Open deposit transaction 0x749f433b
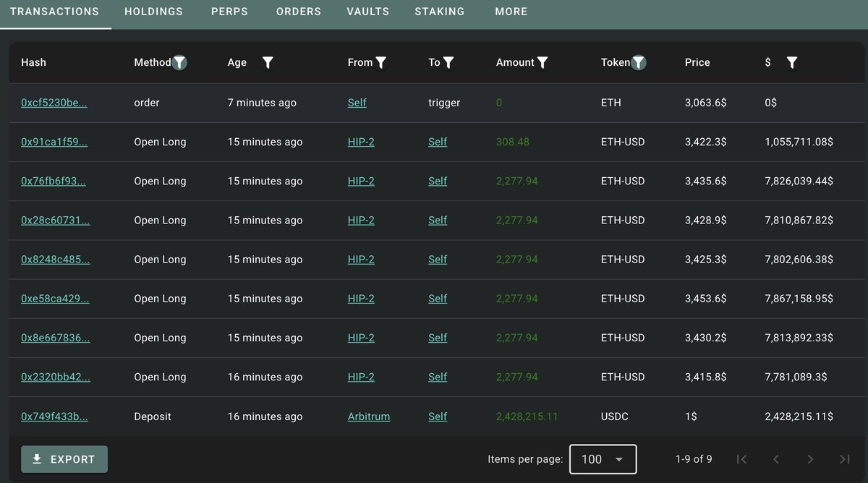This screenshot has width=868, height=483. [x=54, y=416]
